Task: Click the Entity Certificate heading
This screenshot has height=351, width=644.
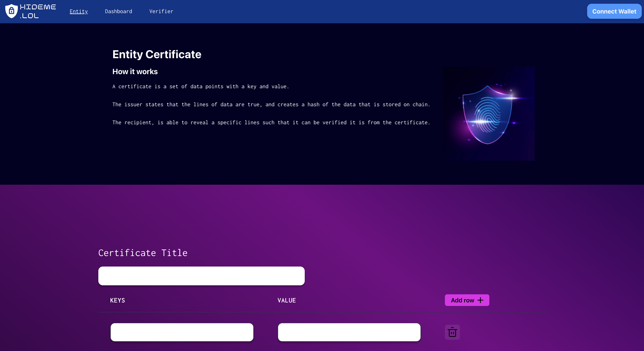Action: point(157,54)
